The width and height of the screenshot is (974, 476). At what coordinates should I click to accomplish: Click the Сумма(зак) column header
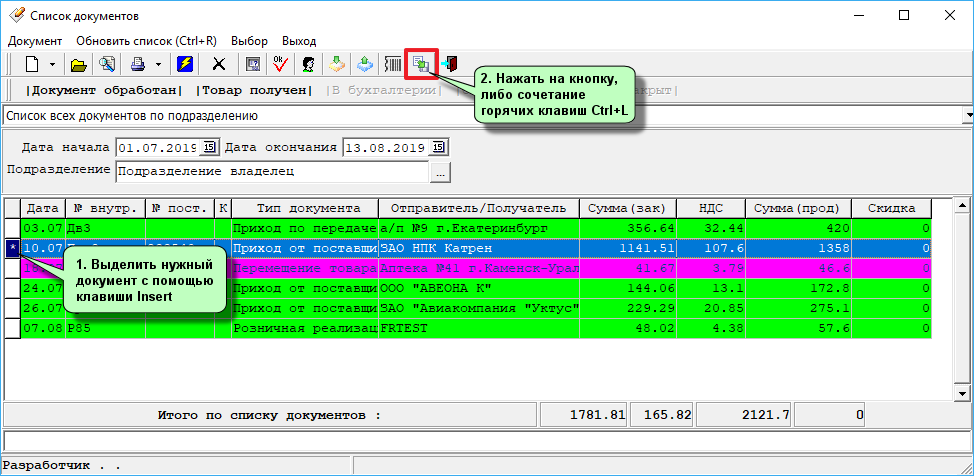pyautogui.click(x=628, y=208)
